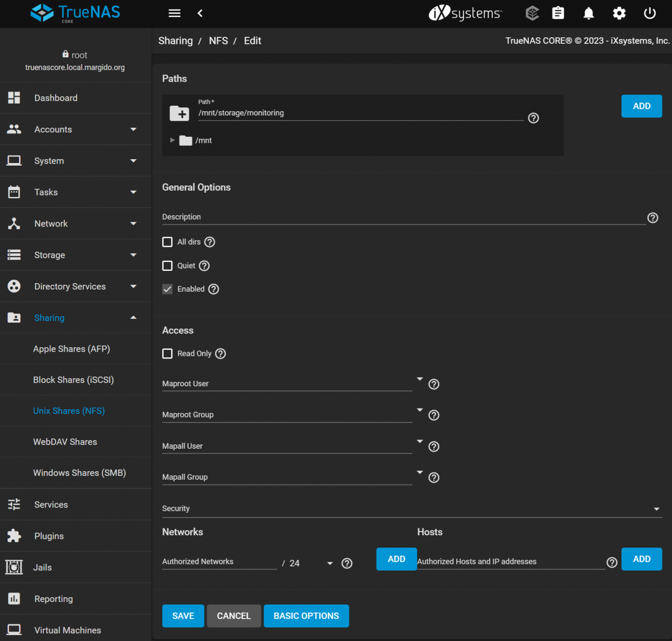This screenshot has height=641, width=672.
Task: Open Reporting in the sidebar
Action: click(x=75, y=599)
